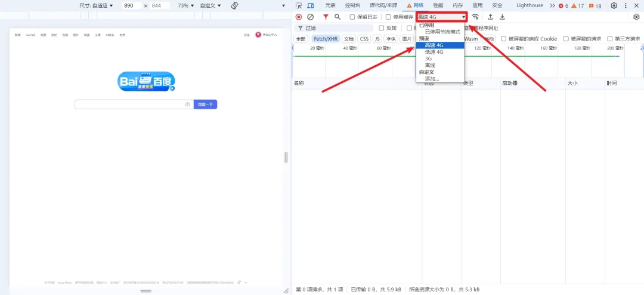Image resolution: width=644 pixels, height=295 pixels.
Task: Filter requests by CSS
Action: (x=364, y=39)
